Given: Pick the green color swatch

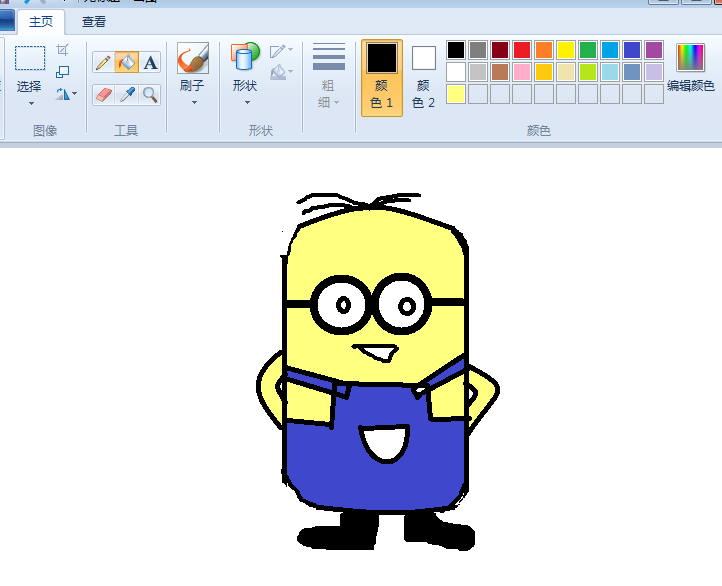Looking at the screenshot, I should tap(588, 50).
